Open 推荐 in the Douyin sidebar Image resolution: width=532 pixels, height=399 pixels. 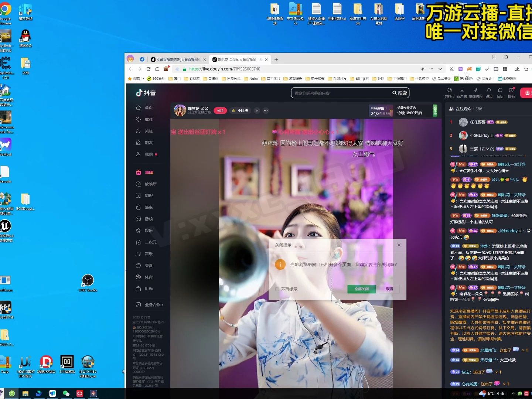144,119
